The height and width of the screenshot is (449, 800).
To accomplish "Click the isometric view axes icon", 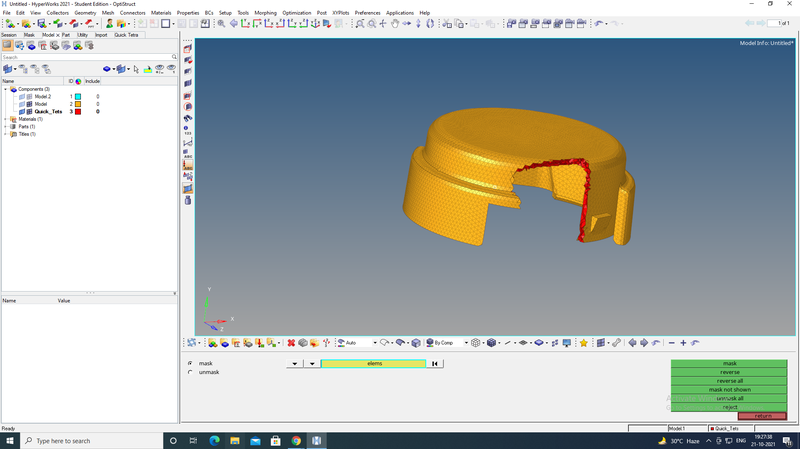I will pyautogui.click(x=315, y=23).
